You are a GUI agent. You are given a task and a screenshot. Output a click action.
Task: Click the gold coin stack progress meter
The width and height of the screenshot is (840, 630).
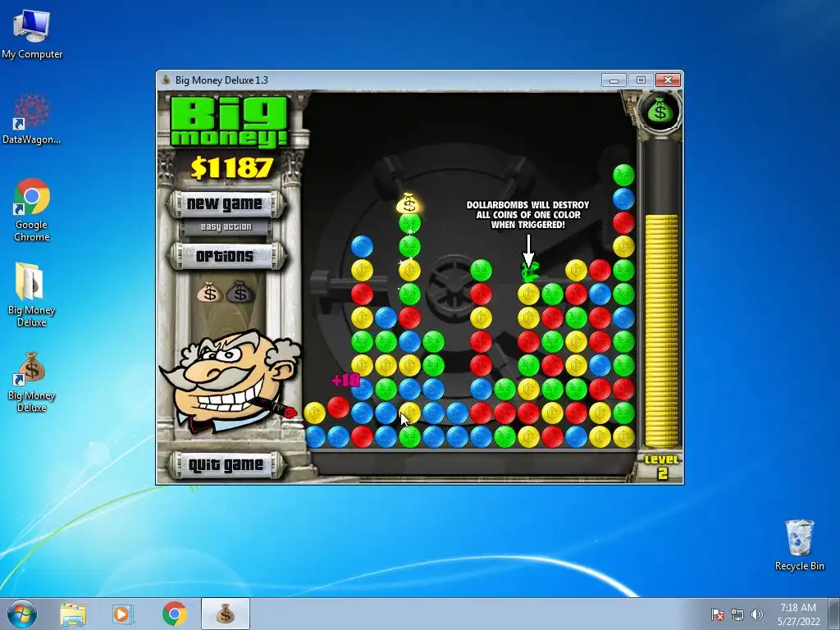(660, 330)
